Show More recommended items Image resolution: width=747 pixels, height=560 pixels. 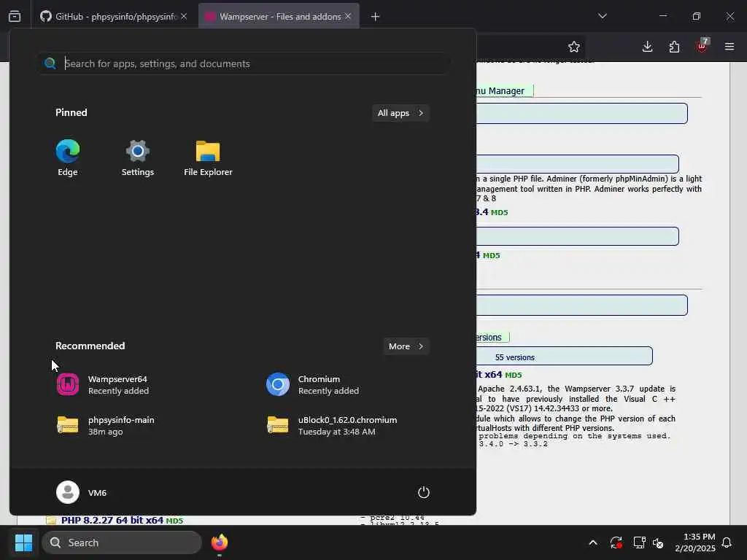tap(406, 346)
